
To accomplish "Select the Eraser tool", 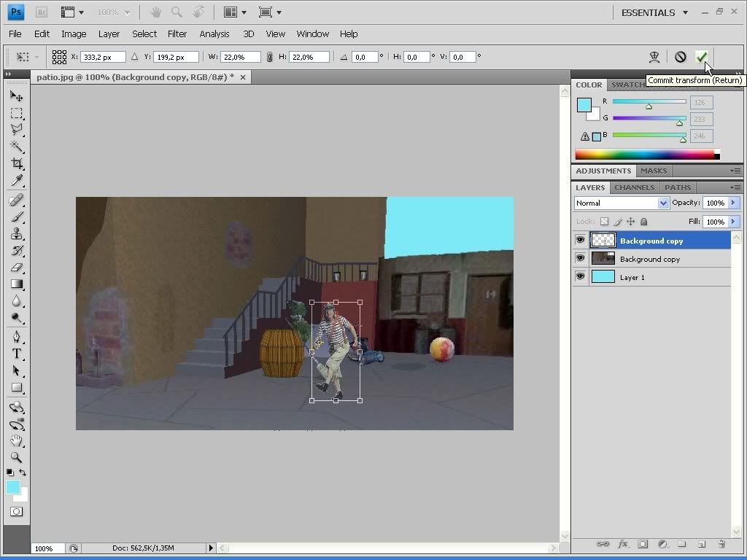I will (x=16, y=267).
